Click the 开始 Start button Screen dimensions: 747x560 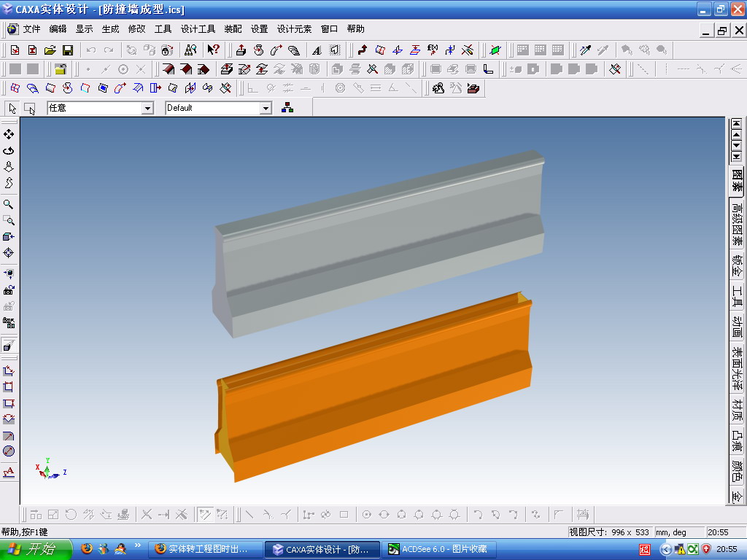pos(35,550)
